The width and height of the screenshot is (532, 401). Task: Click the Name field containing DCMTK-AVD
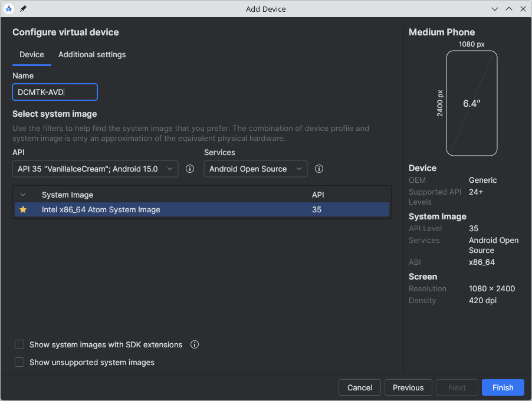(x=55, y=92)
